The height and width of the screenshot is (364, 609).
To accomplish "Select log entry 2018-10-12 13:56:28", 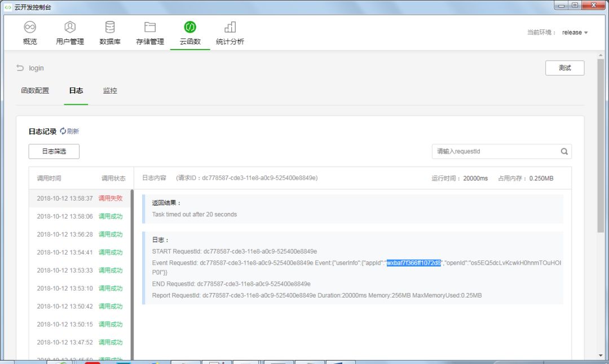I will (80, 234).
